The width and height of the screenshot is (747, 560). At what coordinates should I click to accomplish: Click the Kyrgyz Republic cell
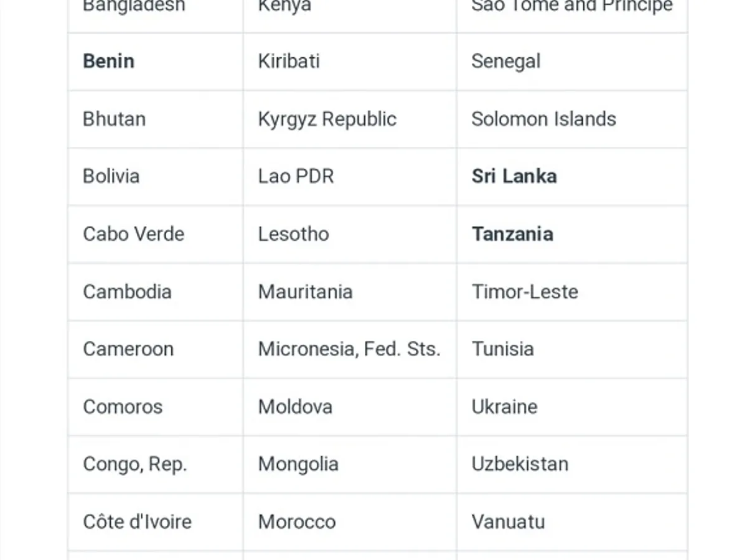(327, 119)
